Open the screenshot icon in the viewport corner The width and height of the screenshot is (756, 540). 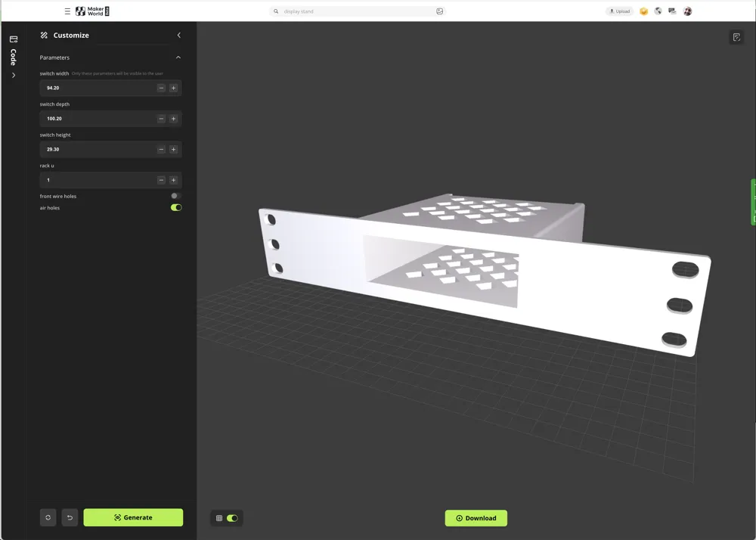(736, 36)
